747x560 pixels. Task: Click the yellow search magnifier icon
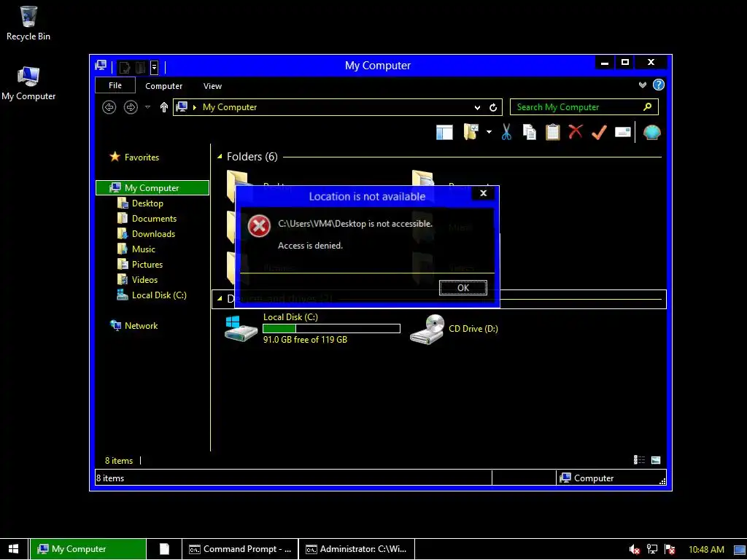pyautogui.click(x=648, y=106)
